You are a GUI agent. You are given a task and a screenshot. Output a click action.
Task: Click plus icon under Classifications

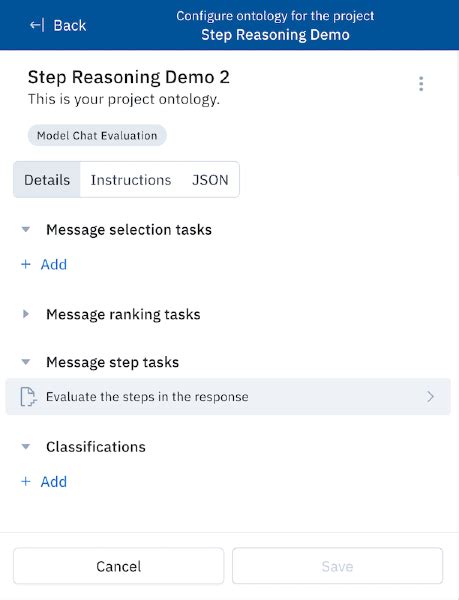26,481
